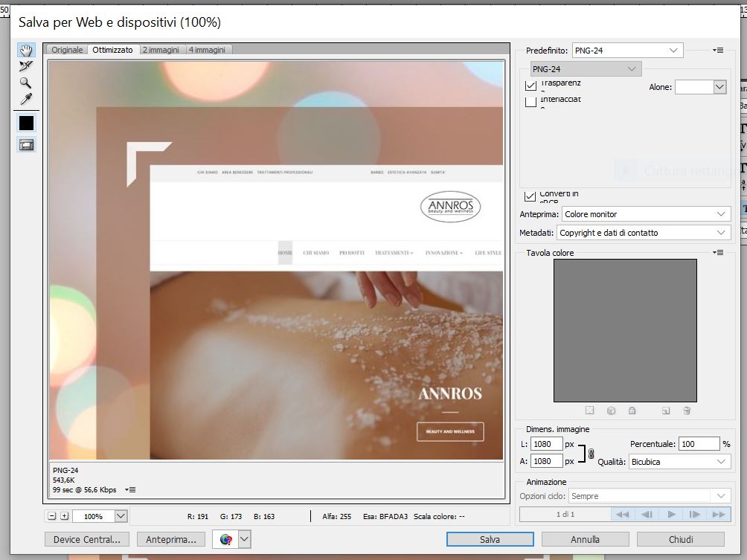Click the Alfa: 255 readout
The height and width of the screenshot is (560, 747).
[337, 516]
